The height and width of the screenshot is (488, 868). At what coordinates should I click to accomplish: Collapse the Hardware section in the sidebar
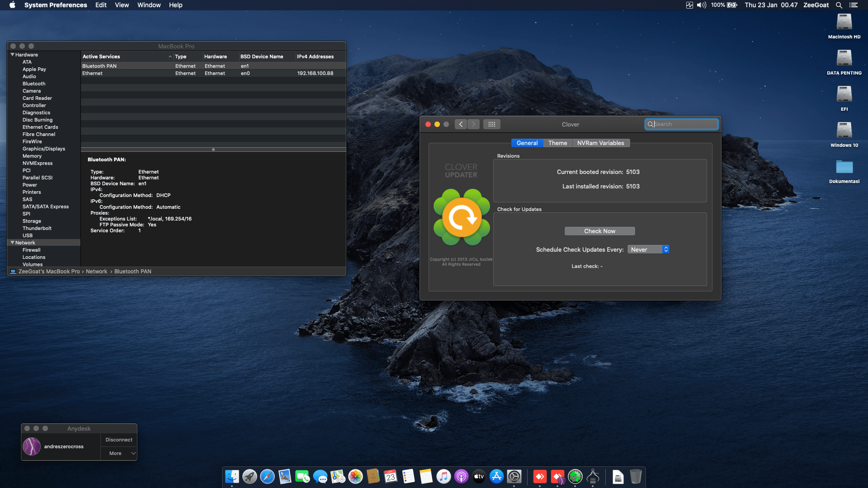[13, 55]
